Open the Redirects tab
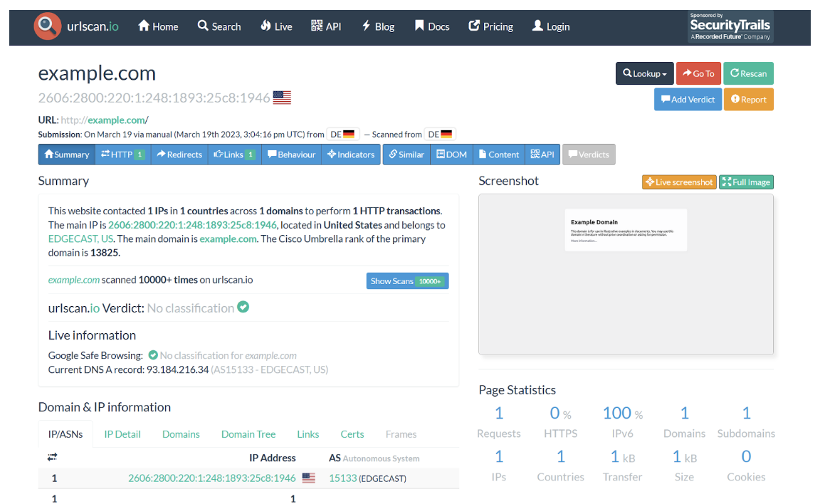Viewport: 820px width, 504px height. [x=179, y=154]
